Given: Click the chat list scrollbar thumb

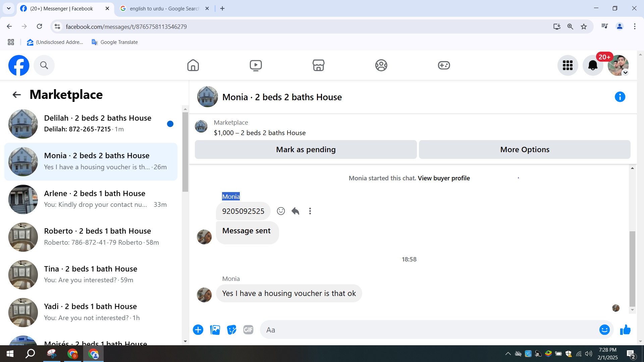Looking at the screenshot, I should pyautogui.click(x=185, y=152).
